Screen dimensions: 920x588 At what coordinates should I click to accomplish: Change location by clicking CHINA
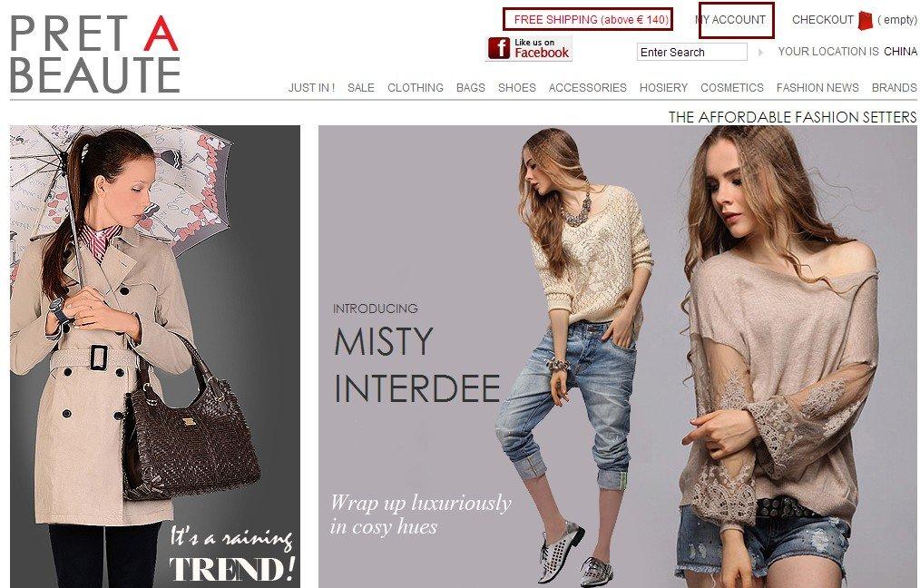(x=900, y=52)
